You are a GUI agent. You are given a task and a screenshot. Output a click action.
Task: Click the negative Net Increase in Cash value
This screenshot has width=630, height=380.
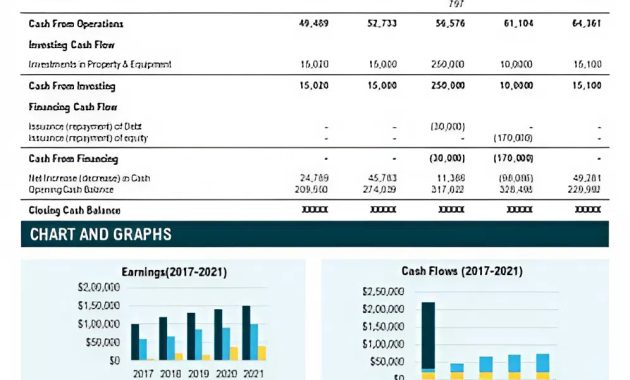pyautogui.click(x=515, y=178)
